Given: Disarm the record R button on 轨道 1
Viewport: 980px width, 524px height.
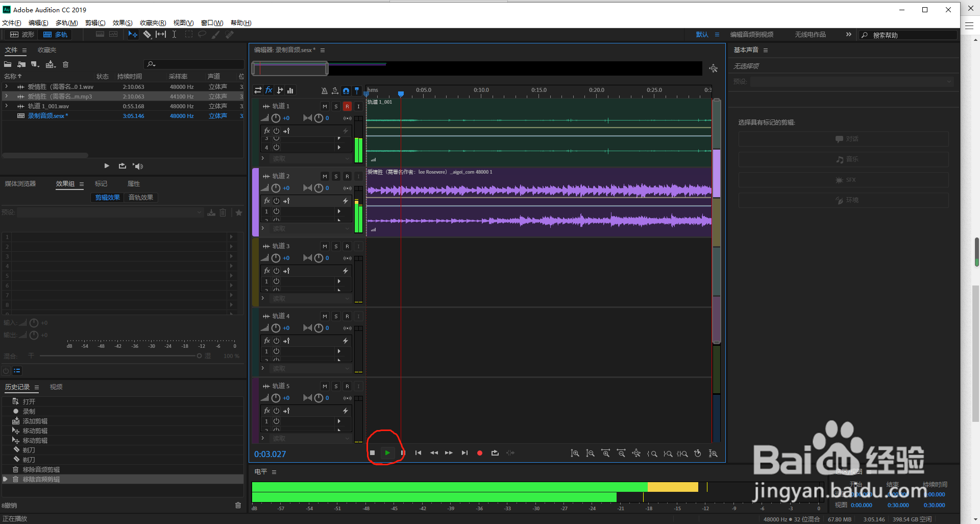Looking at the screenshot, I should [347, 106].
